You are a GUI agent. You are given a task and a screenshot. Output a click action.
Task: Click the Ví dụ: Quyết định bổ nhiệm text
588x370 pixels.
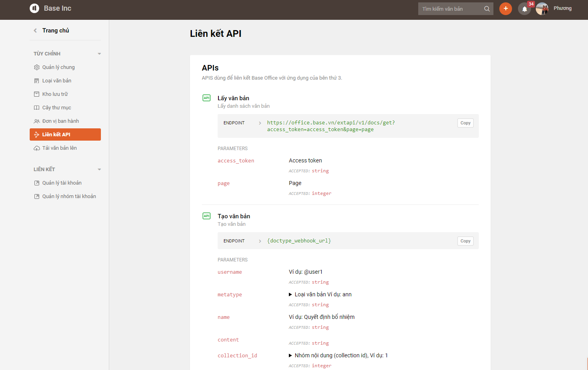click(x=322, y=317)
